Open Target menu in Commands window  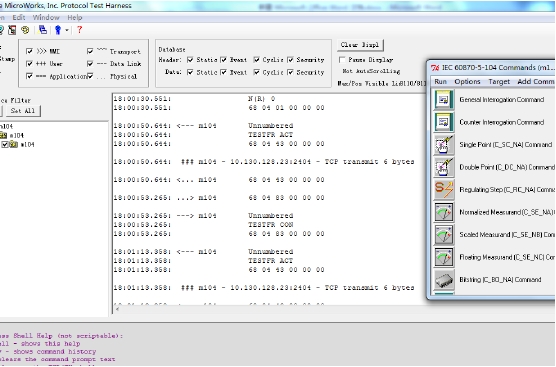tap(499, 82)
